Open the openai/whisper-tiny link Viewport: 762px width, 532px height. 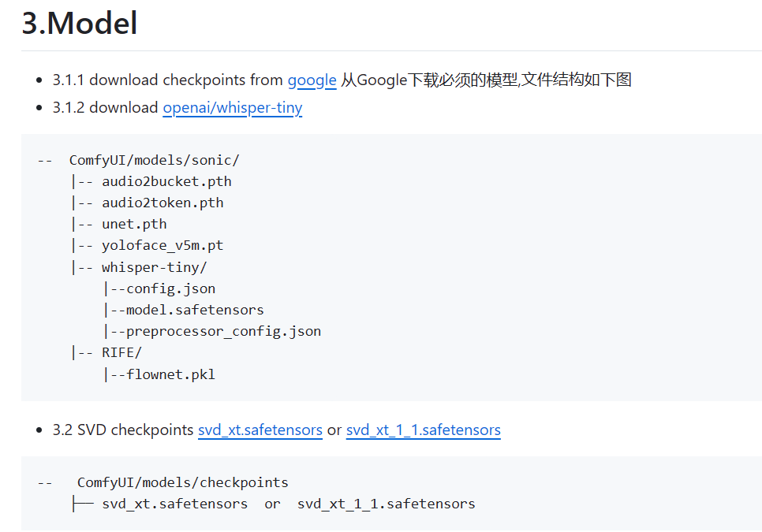coord(232,108)
